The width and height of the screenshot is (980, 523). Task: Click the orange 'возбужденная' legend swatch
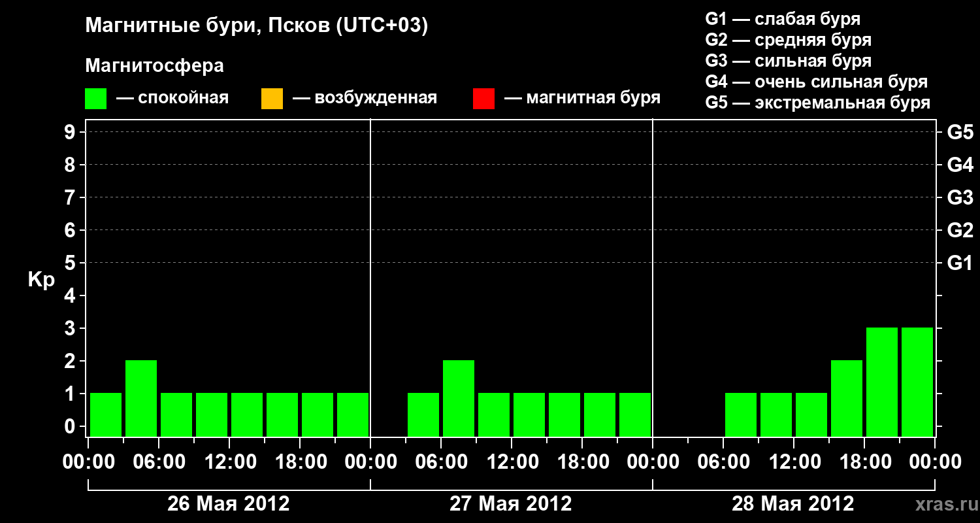(272, 99)
